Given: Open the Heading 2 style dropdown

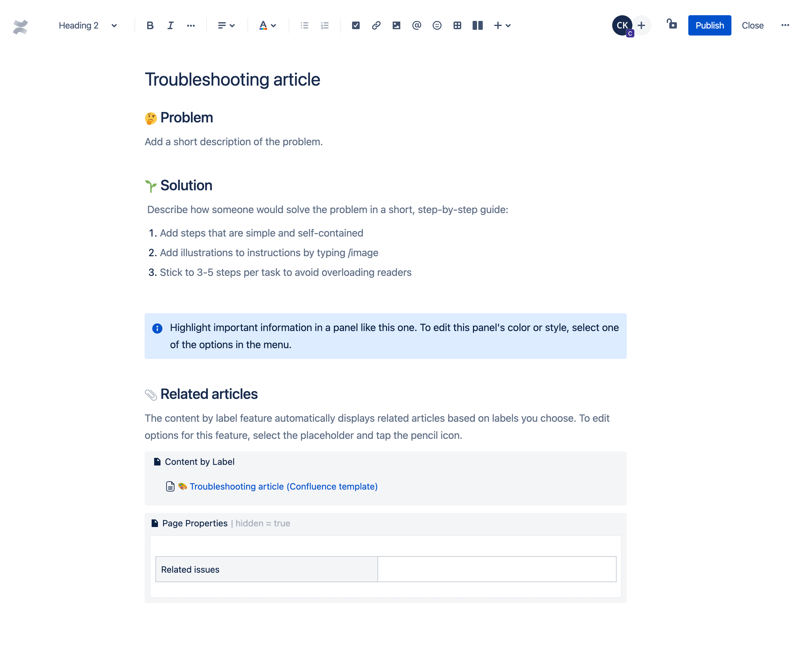Looking at the screenshot, I should 87,25.
